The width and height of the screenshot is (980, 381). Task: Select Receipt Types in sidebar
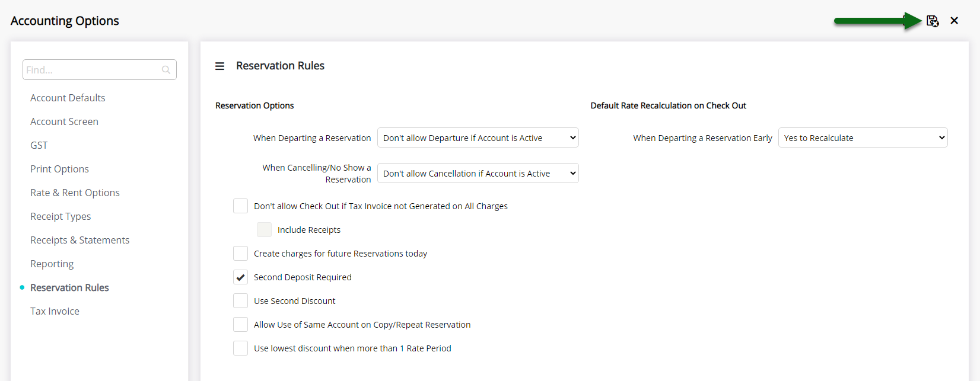click(61, 216)
